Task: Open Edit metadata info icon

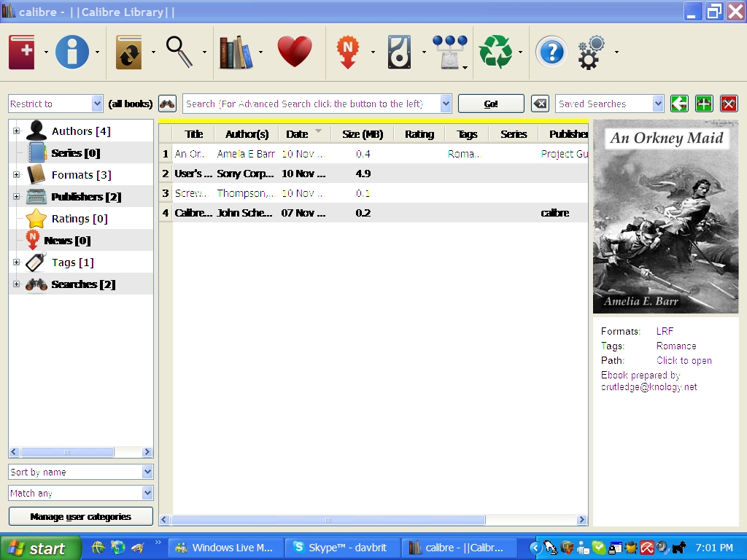Action: [72, 52]
